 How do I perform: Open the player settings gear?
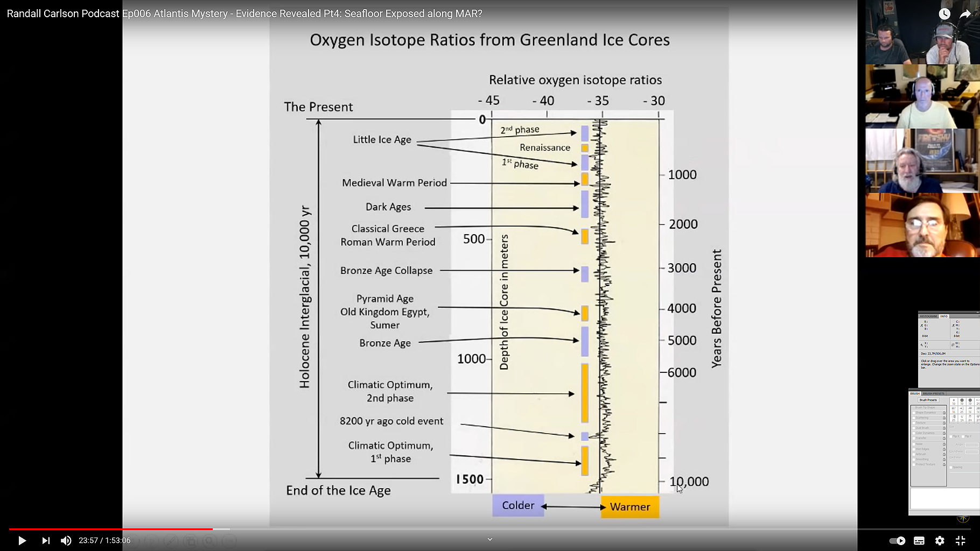940,541
